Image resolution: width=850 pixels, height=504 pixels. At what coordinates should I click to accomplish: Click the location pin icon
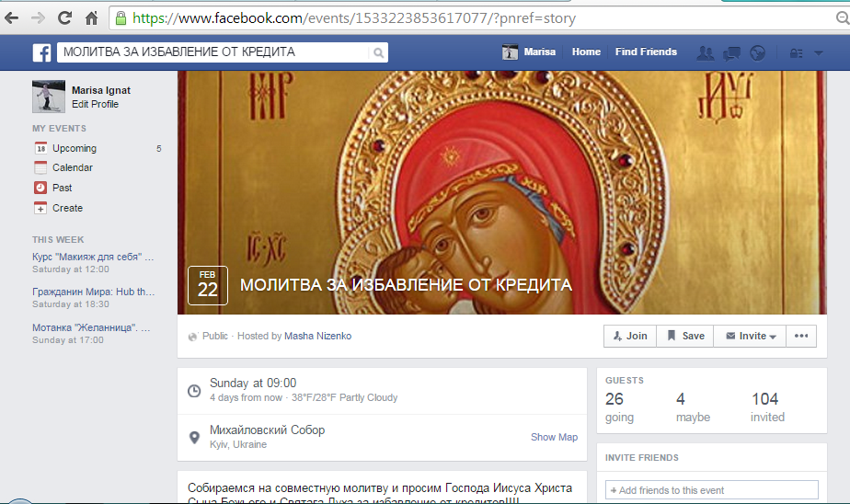point(194,438)
